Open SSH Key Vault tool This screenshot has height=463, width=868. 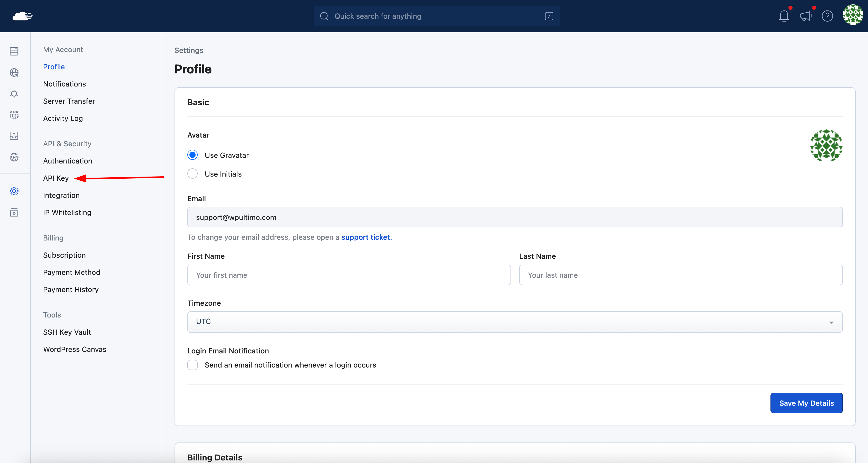[67, 332]
